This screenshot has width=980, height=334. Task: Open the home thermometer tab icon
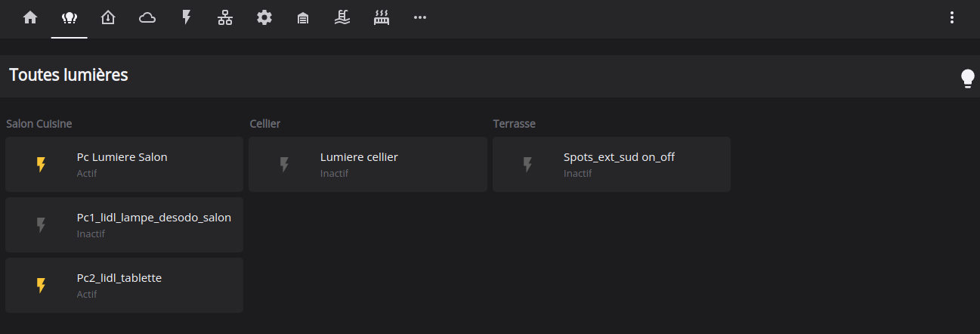[x=108, y=17]
